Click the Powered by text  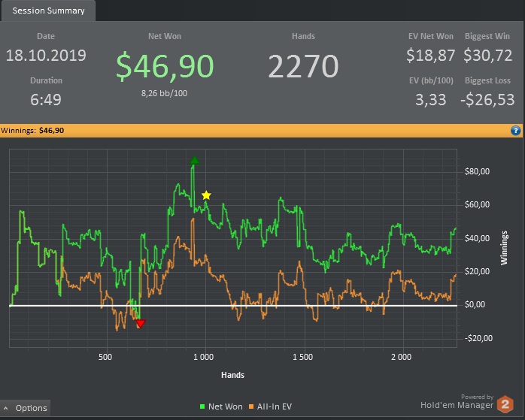(477, 397)
